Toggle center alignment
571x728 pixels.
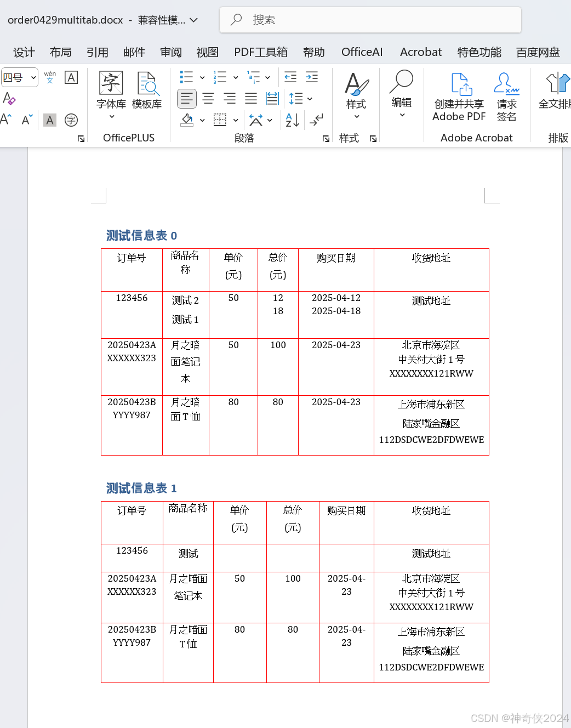[208, 99]
